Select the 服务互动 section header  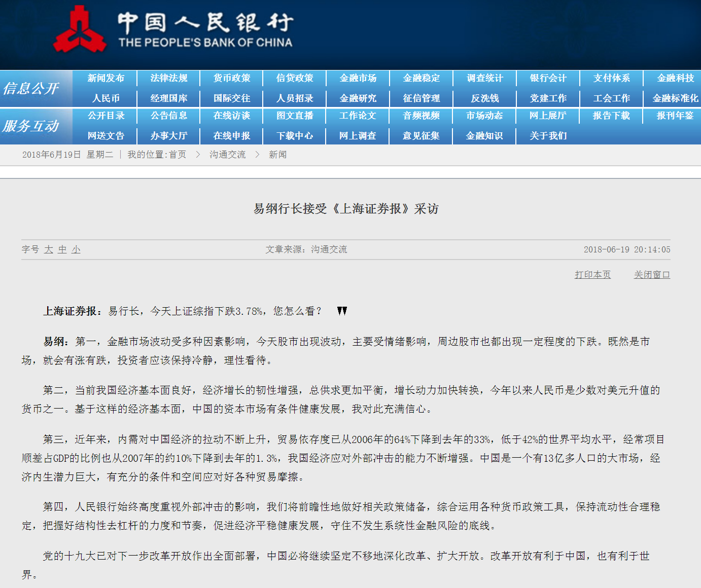pos(31,126)
